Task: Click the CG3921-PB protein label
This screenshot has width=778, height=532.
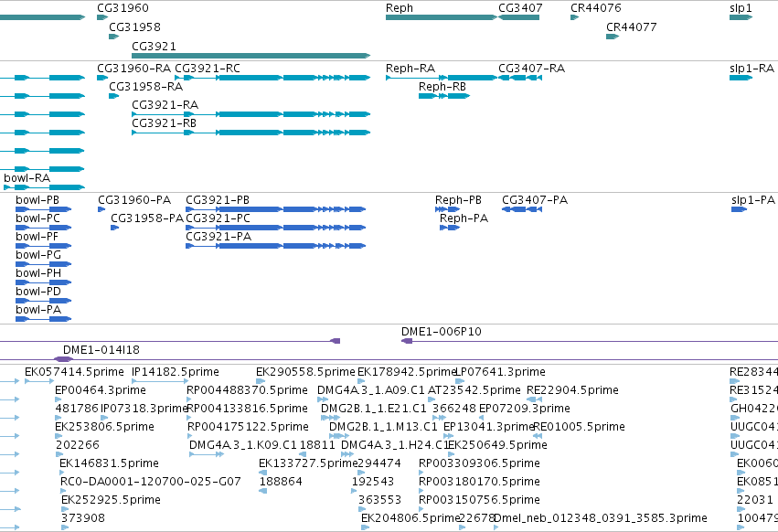Action: [218, 200]
